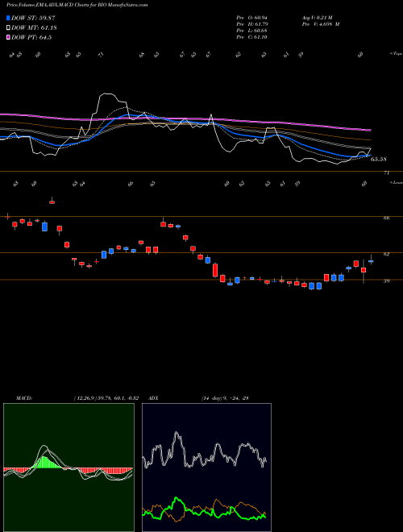Click the ADX panel heading
This screenshot has height=532, width=403.
tap(154, 398)
